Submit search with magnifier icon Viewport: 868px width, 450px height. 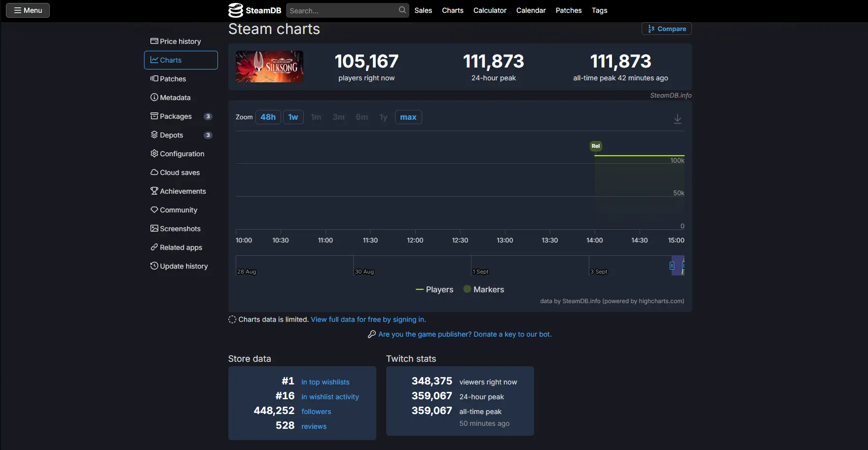(402, 10)
